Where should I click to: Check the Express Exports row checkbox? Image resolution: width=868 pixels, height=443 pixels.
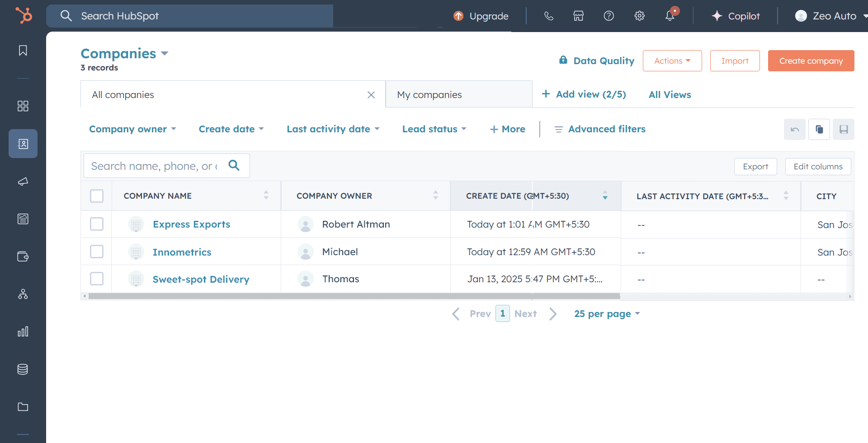[x=96, y=224]
